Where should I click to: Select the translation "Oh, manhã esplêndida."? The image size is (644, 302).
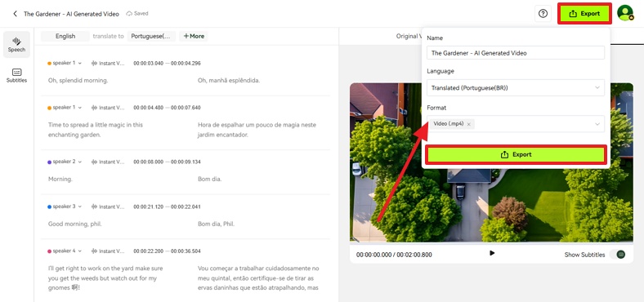[229, 81]
